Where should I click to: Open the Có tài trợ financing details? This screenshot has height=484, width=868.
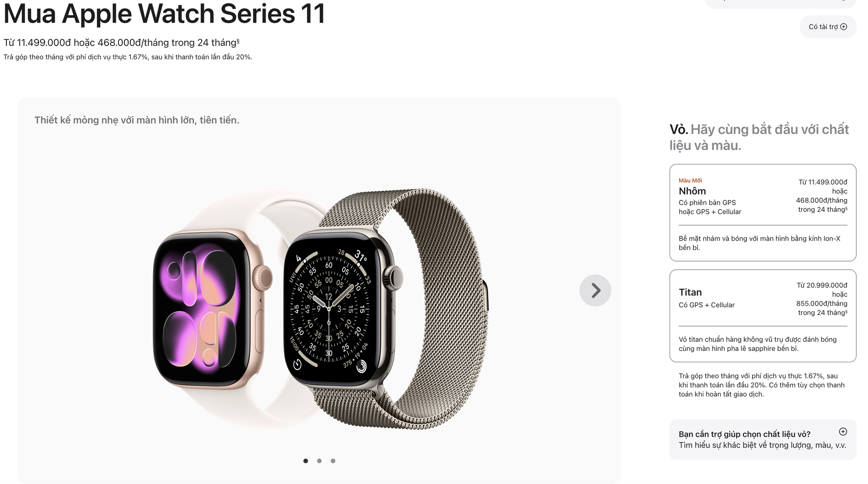828,27
